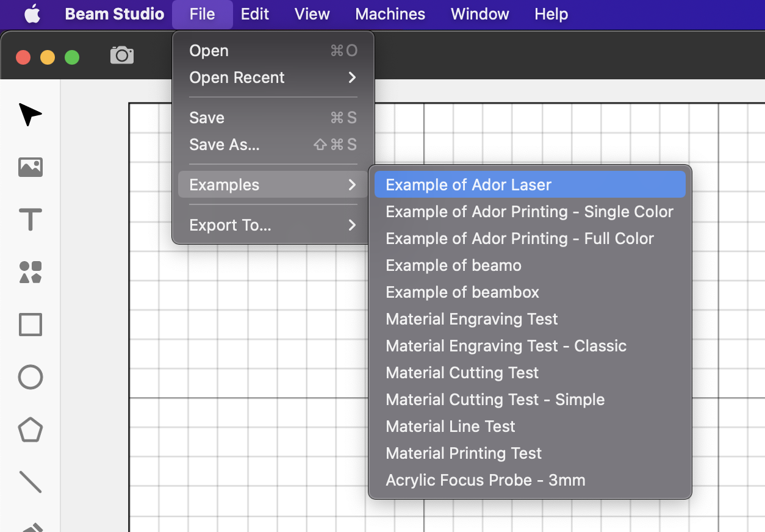Open the shapes element library tool
This screenshot has height=532, width=765.
pyautogui.click(x=30, y=272)
